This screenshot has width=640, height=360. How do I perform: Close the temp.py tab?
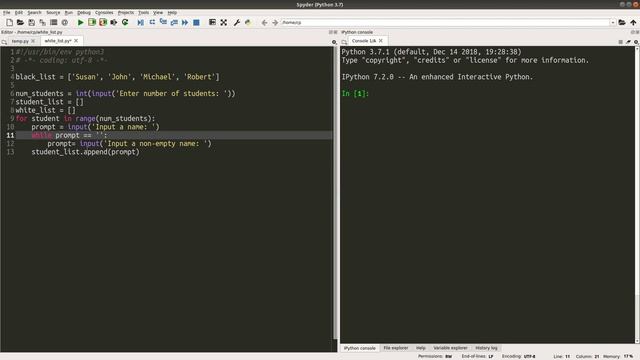[x=33, y=41]
